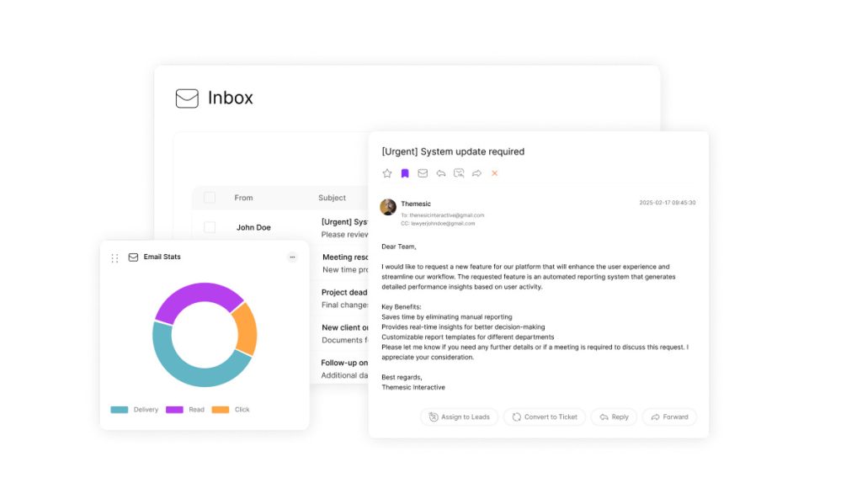Viewport: 862px width, 504px height.
Task: Toggle the Delivery legend color swatch
Action: click(120, 410)
